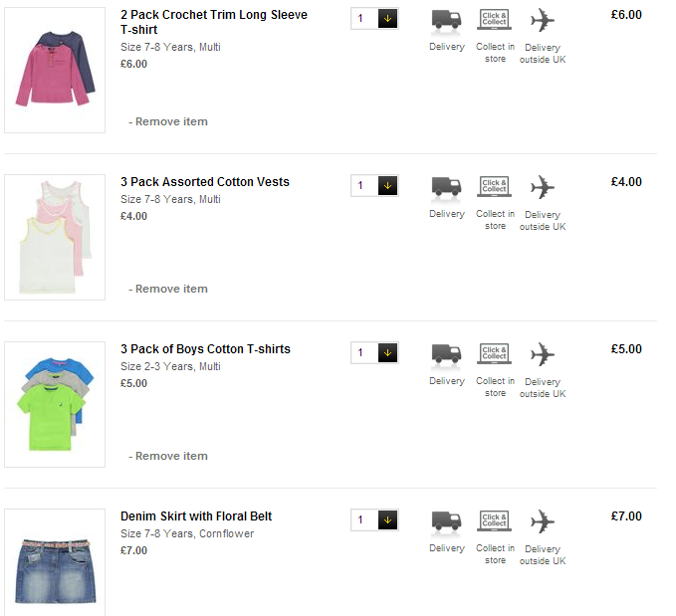Click airplane icon for Denim Skirt row
Viewport: 676px width, 616px height.
542,521
